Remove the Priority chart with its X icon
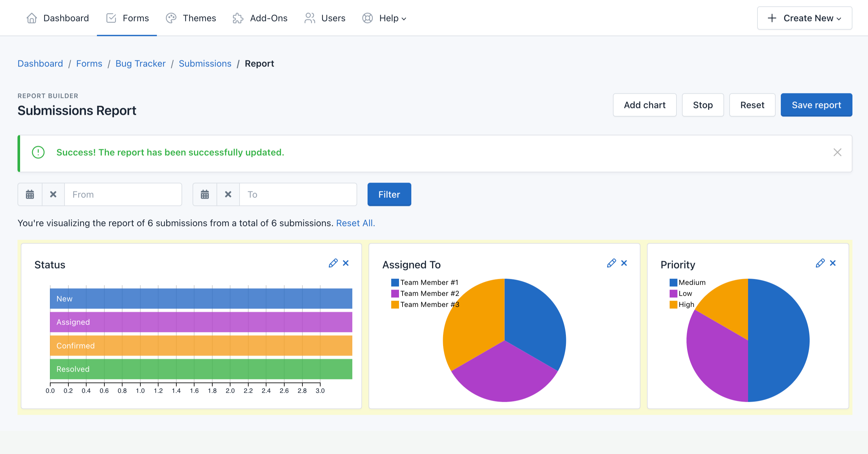The width and height of the screenshot is (868, 454). point(833,263)
